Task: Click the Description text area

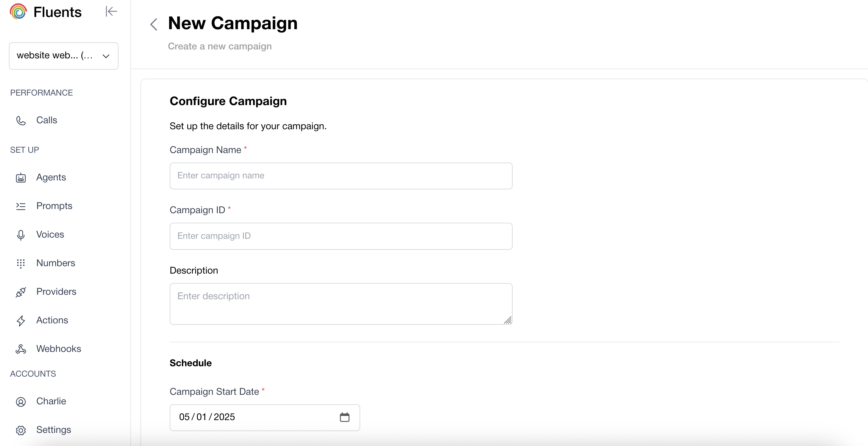Action: tap(341, 303)
